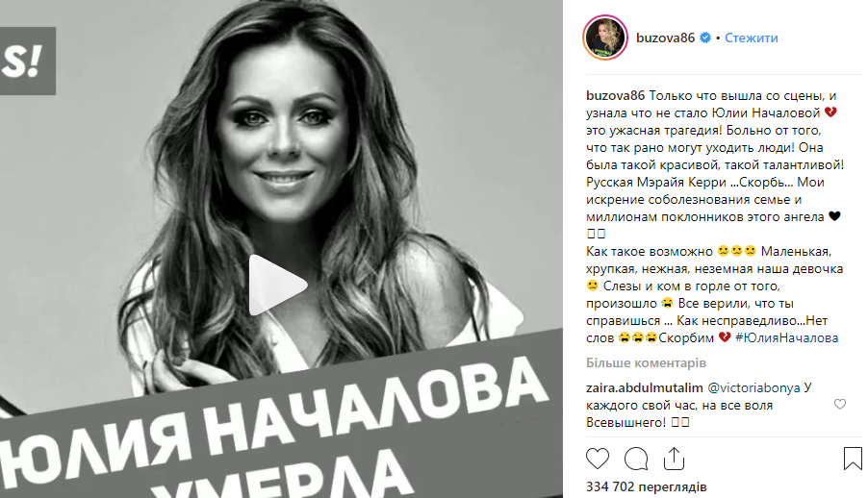Open the comment speech bubble icon
This screenshot has width=868, height=498.
point(636,459)
